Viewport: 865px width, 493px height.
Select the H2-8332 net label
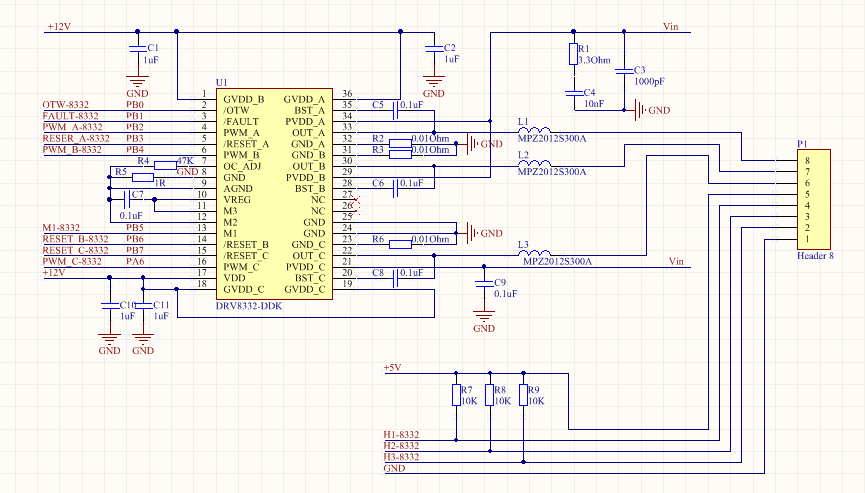pos(401,446)
